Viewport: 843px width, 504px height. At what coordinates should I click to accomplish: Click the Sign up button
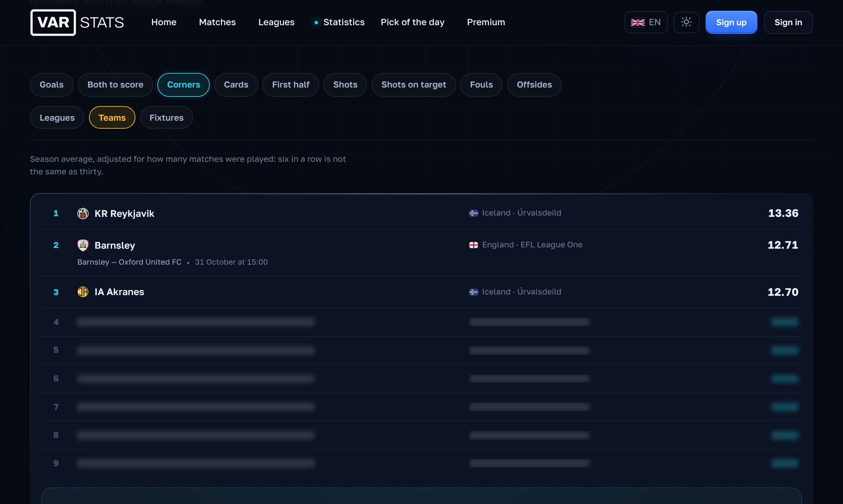(x=731, y=23)
